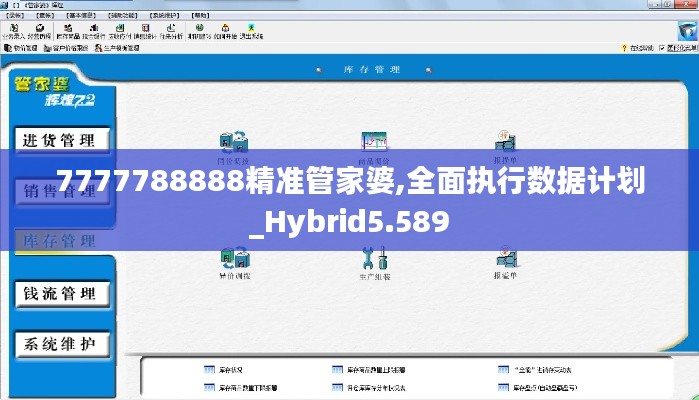This screenshot has height=400, width=699.
Task: Open the second menu, left of 基本信息
Action: (x=45, y=15)
